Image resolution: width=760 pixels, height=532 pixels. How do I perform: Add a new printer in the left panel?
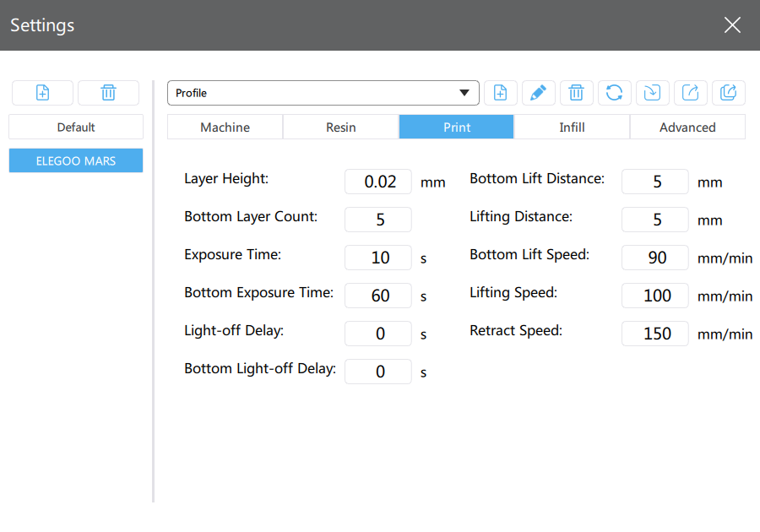42,93
